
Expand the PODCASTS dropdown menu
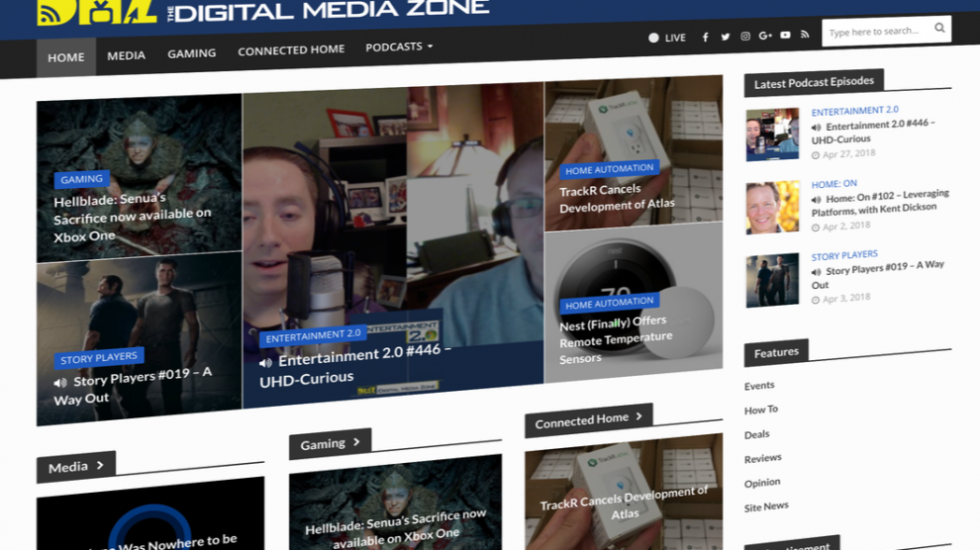coord(399,46)
